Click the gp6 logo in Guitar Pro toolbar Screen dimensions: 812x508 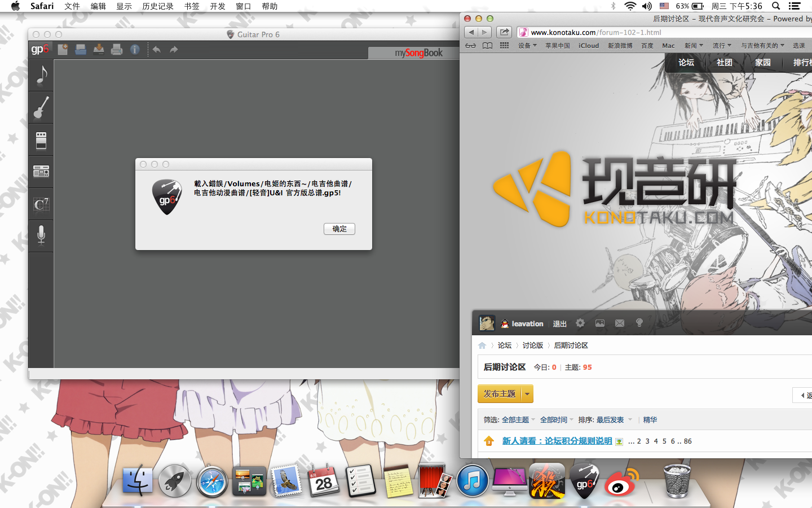pyautogui.click(x=40, y=50)
